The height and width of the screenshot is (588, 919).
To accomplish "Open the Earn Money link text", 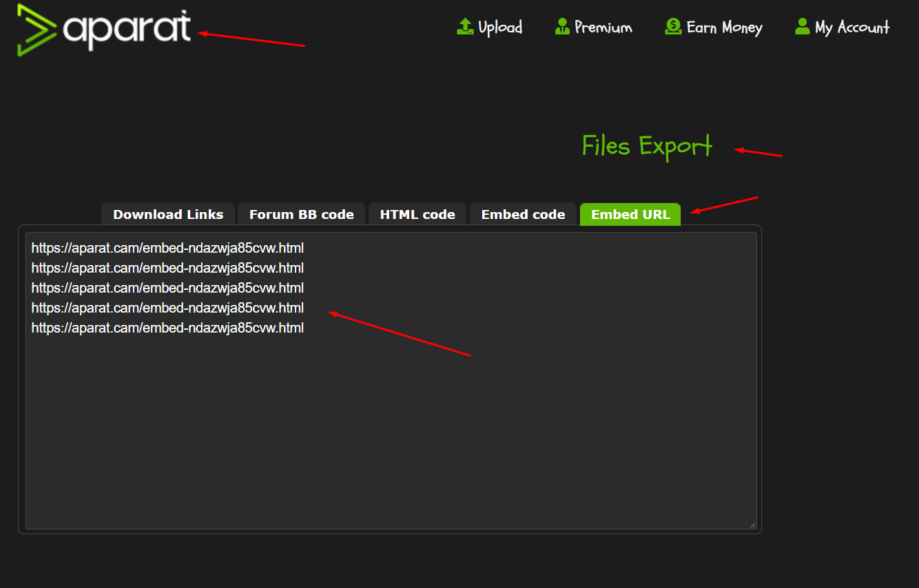I will coord(724,28).
